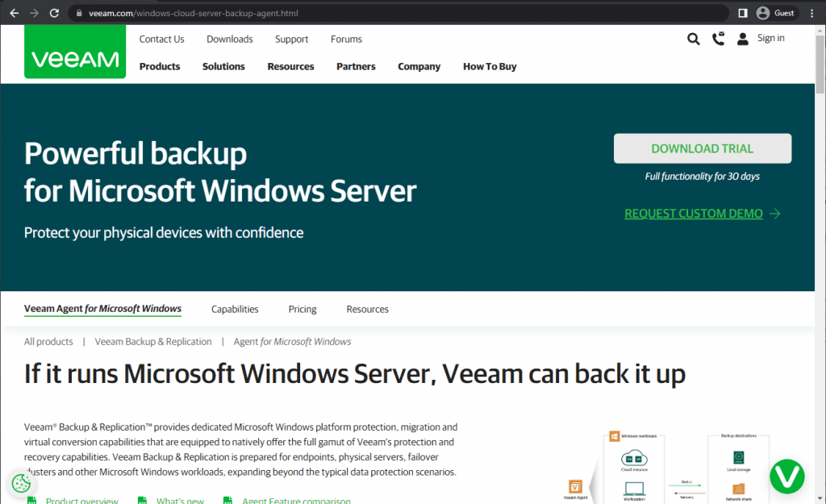Click the address bar URL field
Viewport: 826px width, 504px height.
point(400,13)
